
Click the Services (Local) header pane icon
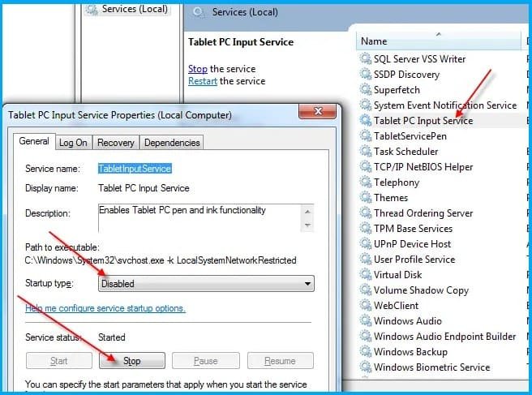pos(198,12)
